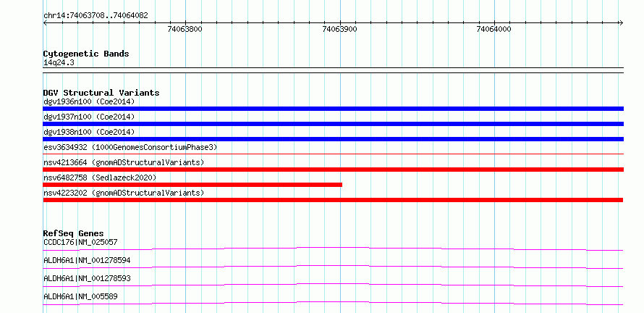Open the ALDH6A1|NM_005589 transcript label
Image resolution: width=644 pixels, height=313 pixels.
(81, 296)
